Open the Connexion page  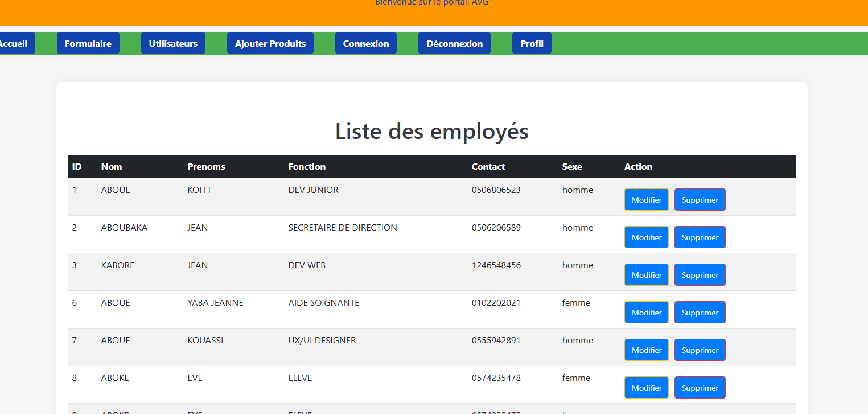point(366,43)
